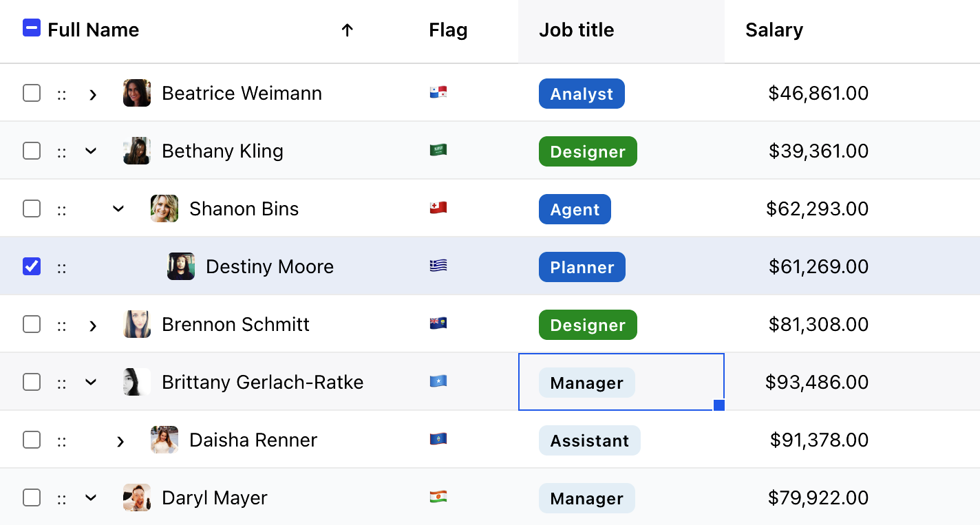
Task: Click the drag handle beside Brennon Schmitt
Action: tap(61, 324)
